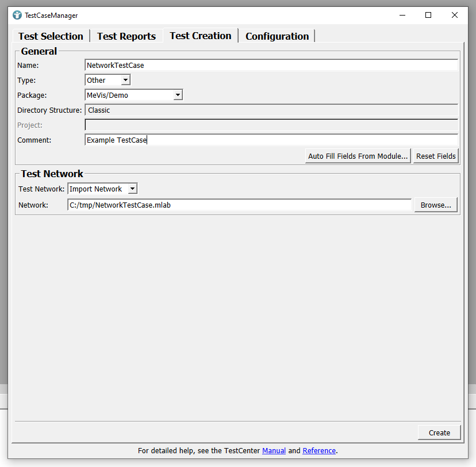Click the Comment text field
The image size is (476, 467).
[x=271, y=140]
